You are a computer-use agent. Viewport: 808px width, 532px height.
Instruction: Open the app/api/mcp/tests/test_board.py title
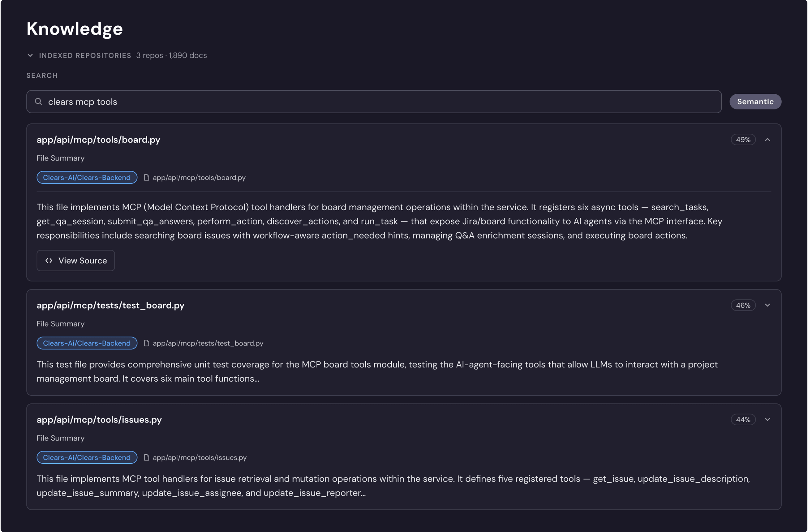click(x=110, y=305)
